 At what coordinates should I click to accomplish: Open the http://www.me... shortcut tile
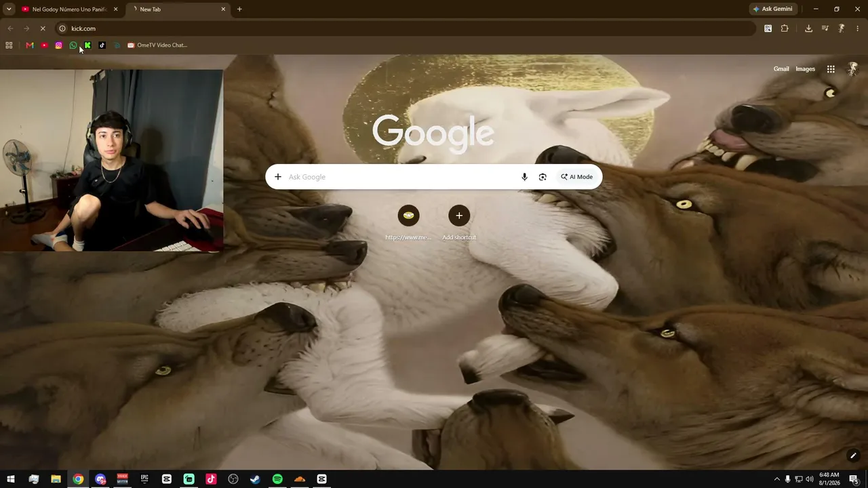408,224
